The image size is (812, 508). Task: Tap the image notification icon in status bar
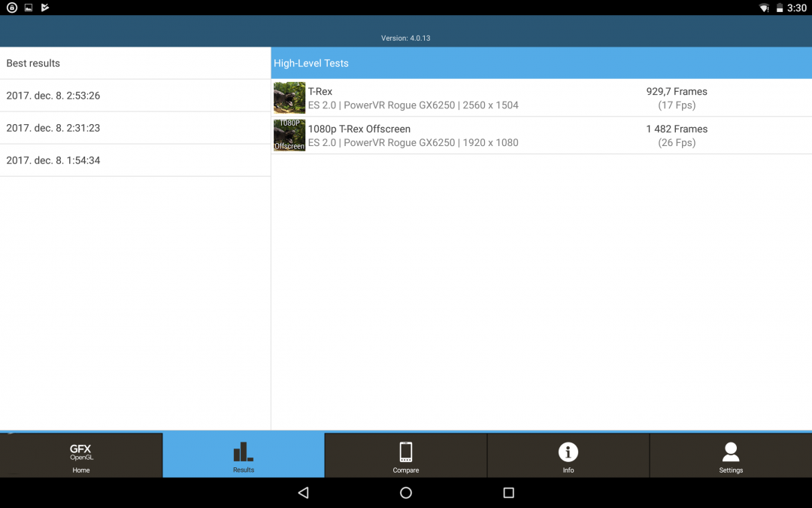tap(29, 8)
